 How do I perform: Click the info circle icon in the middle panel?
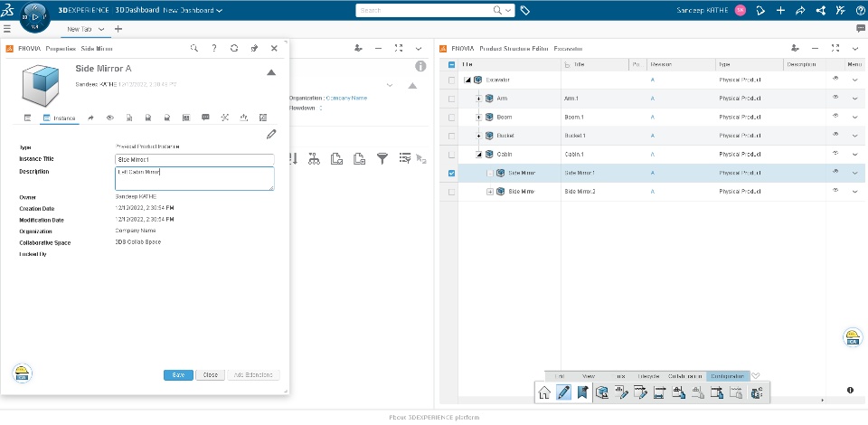tap(420, 66)
